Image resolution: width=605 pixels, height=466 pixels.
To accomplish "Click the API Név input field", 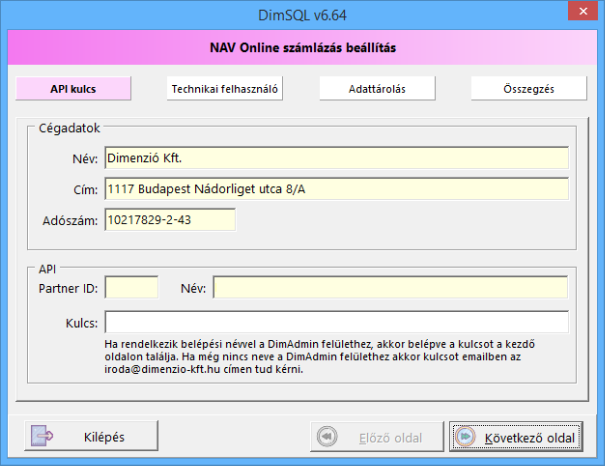I will click(390, 287).
